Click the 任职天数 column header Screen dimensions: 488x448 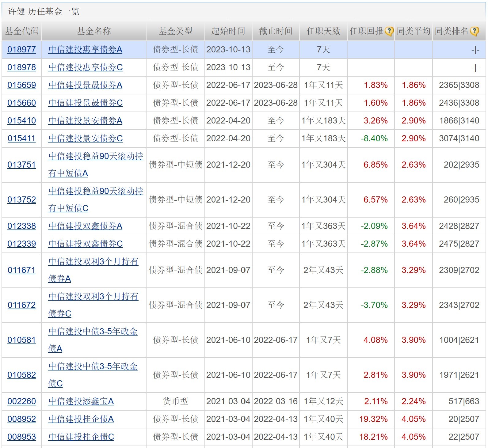click(x=324, y=31)
